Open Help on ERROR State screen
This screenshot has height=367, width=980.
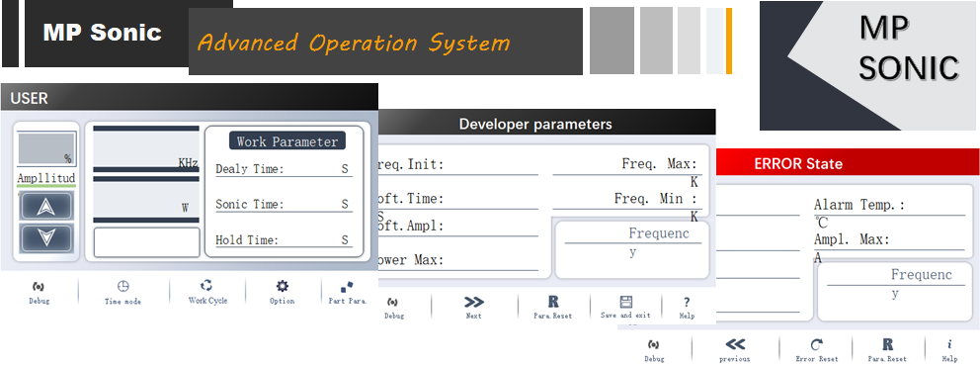(949, 344)
